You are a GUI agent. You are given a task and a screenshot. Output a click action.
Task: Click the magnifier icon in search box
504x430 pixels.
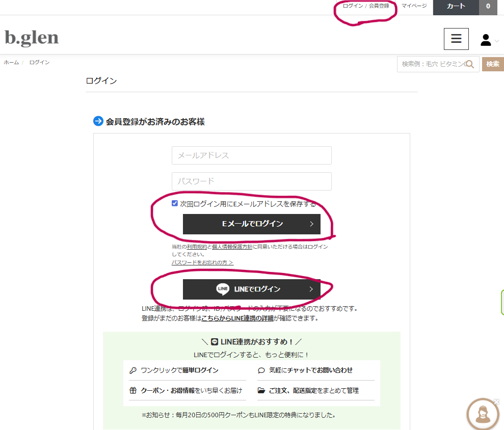[470, 64]
